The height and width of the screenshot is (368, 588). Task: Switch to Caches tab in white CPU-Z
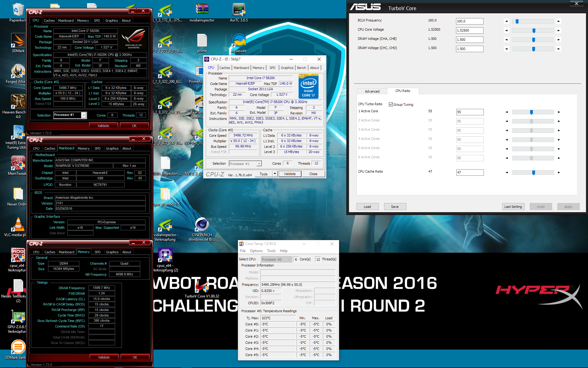224,68
